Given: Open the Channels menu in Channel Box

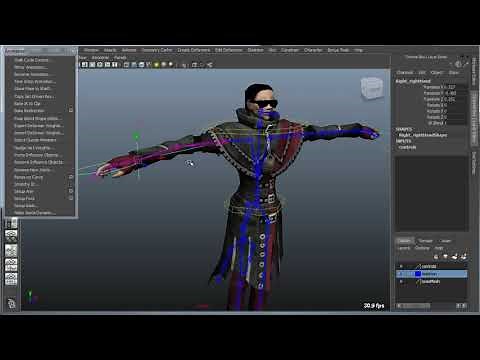Looking at the screenshot, I should pos(405,72).
